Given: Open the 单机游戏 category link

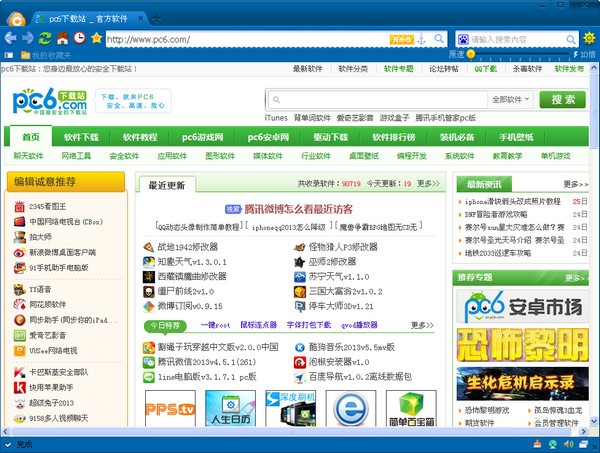Looking at the screenshot, I should (555, 156).
